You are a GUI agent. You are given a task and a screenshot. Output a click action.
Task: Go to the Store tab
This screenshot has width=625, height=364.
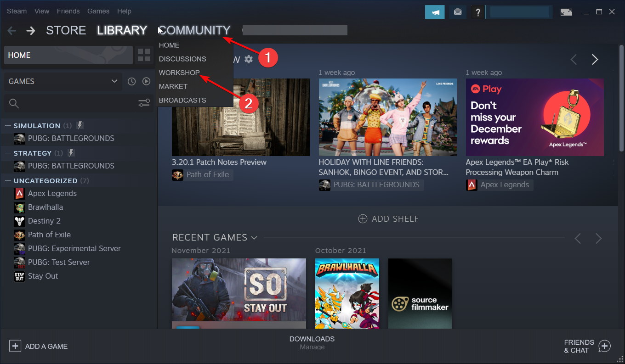[66, 30]
